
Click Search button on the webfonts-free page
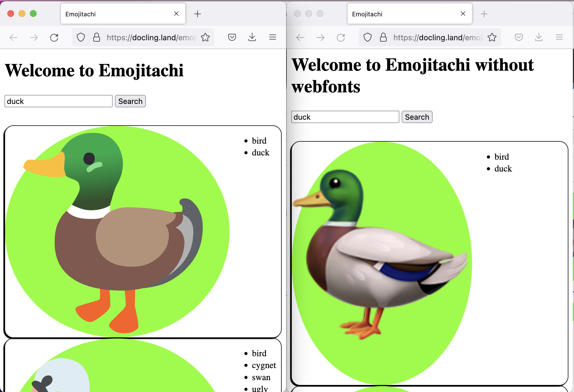417,117
